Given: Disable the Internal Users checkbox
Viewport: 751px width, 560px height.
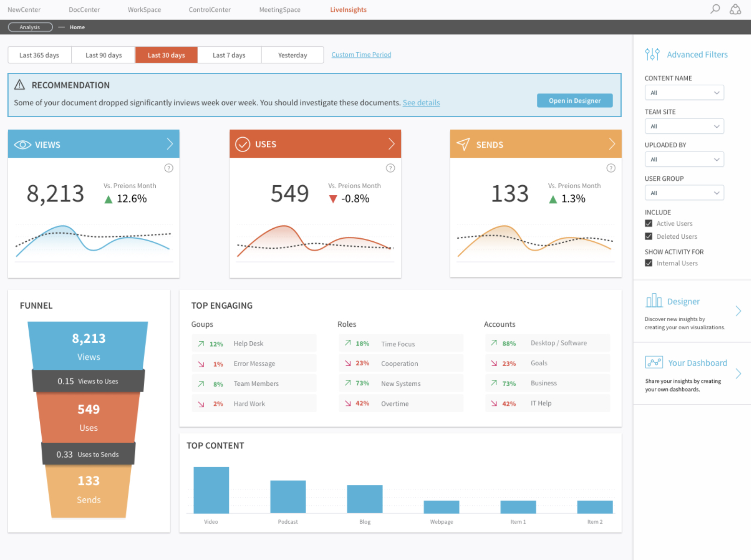Looking at the screenshot, I should click(x=649, y=263).
